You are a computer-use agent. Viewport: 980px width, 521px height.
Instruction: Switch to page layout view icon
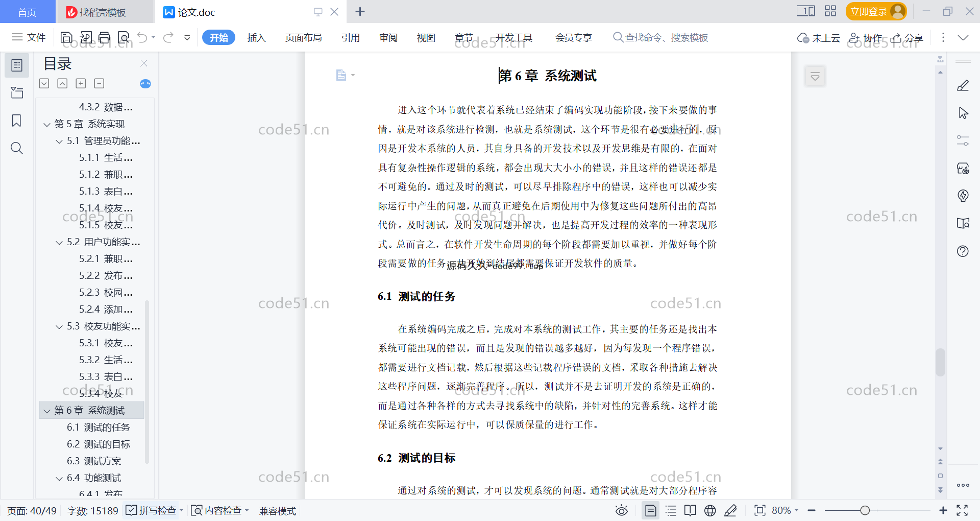(651, 510)
